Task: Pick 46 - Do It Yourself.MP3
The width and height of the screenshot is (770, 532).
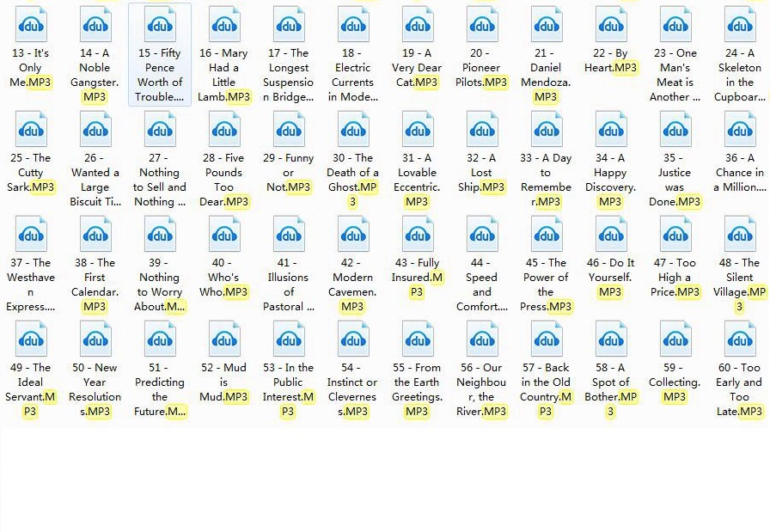Action: click(x=610, y=235)
